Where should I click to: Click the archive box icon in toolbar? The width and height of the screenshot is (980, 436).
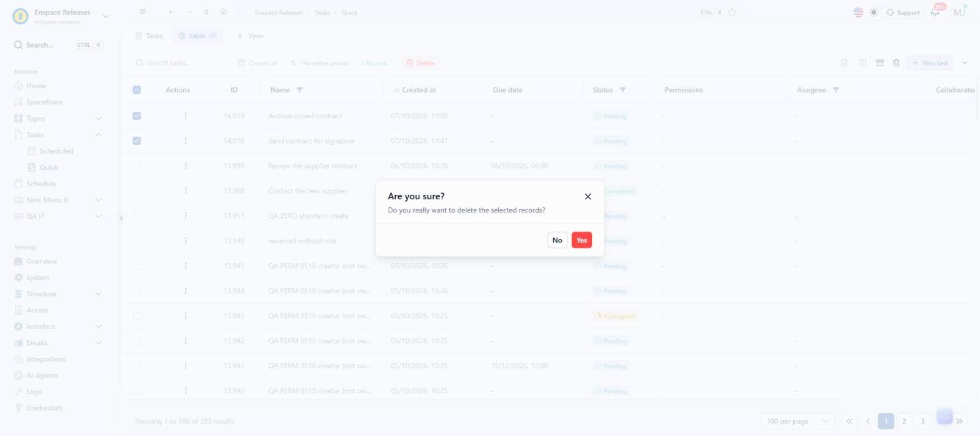point(879,62)
